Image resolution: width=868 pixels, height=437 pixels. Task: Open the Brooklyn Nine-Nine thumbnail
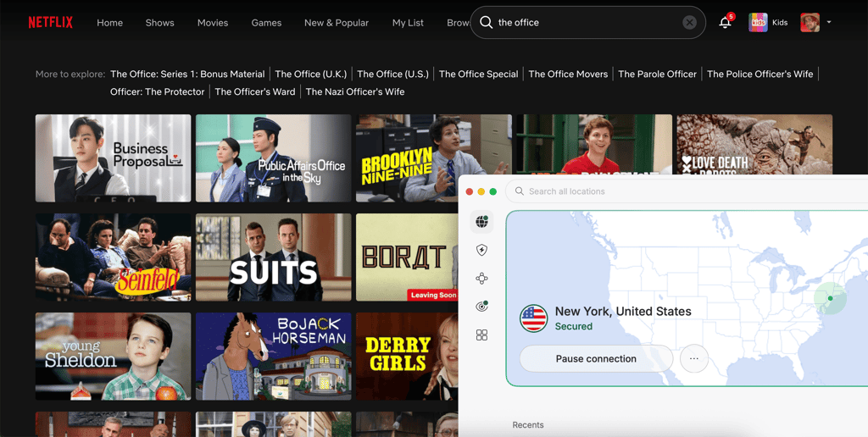click(433, 158)
